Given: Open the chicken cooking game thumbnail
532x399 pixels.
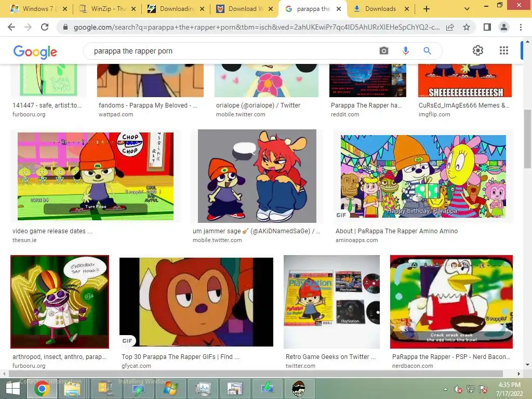Looking at the screenshot, I should point(451,302).
